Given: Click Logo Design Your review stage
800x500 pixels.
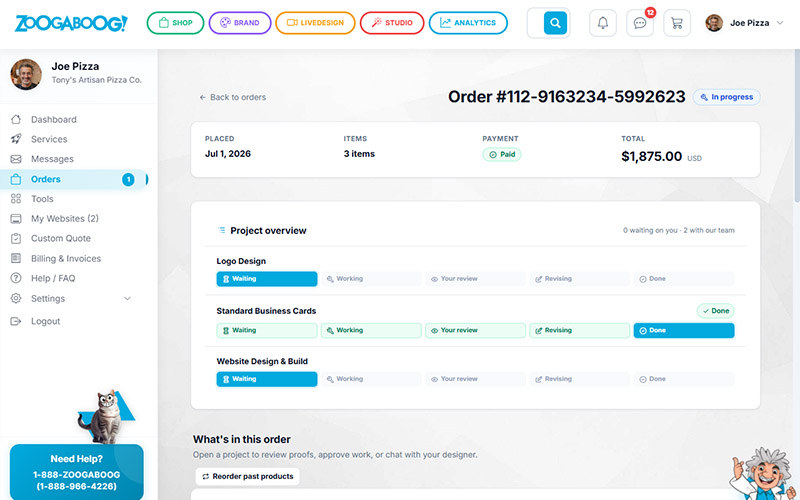Looking at the screenshot, I should click(x=476, y=279).
